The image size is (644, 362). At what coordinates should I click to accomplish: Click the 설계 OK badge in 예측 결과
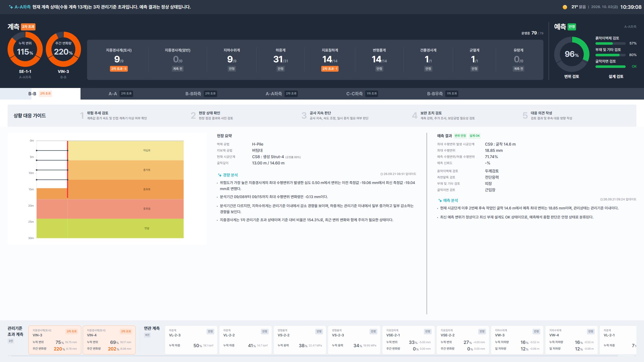coord(474,136)
